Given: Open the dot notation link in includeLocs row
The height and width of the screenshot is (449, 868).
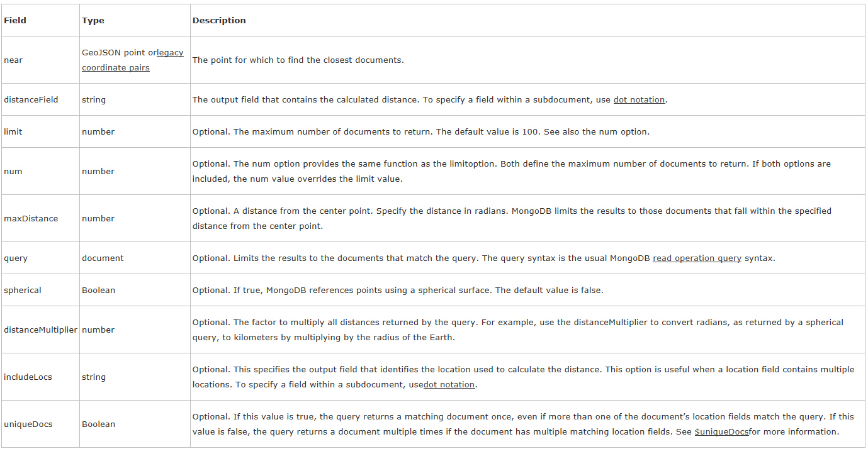Looking at the screenshot, I should [449, 384].
